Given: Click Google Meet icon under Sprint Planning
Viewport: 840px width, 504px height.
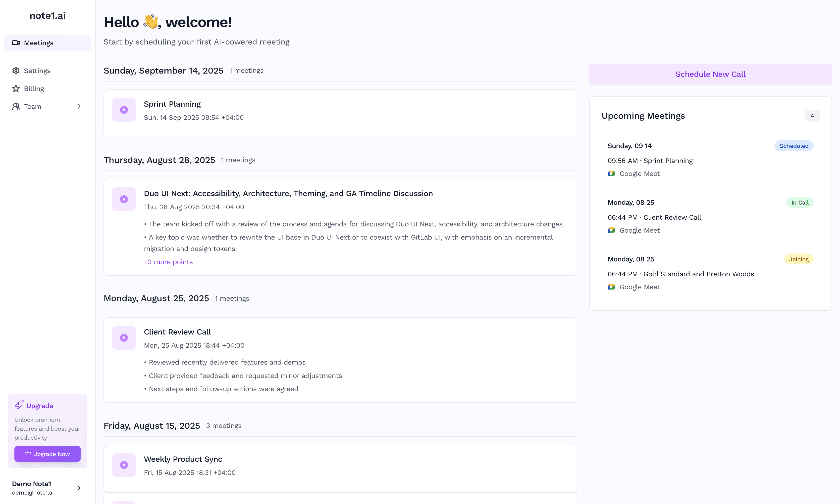Looking at the screenshot, I should 612,173.
